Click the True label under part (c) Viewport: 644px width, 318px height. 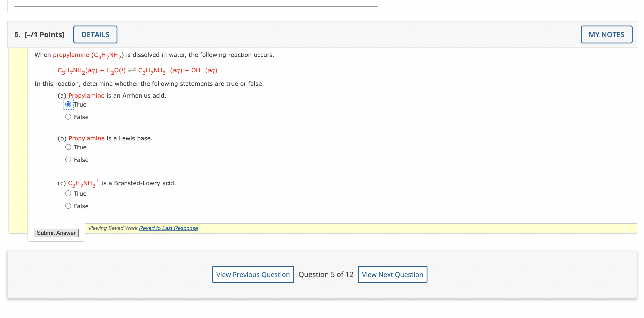point(80,193)
